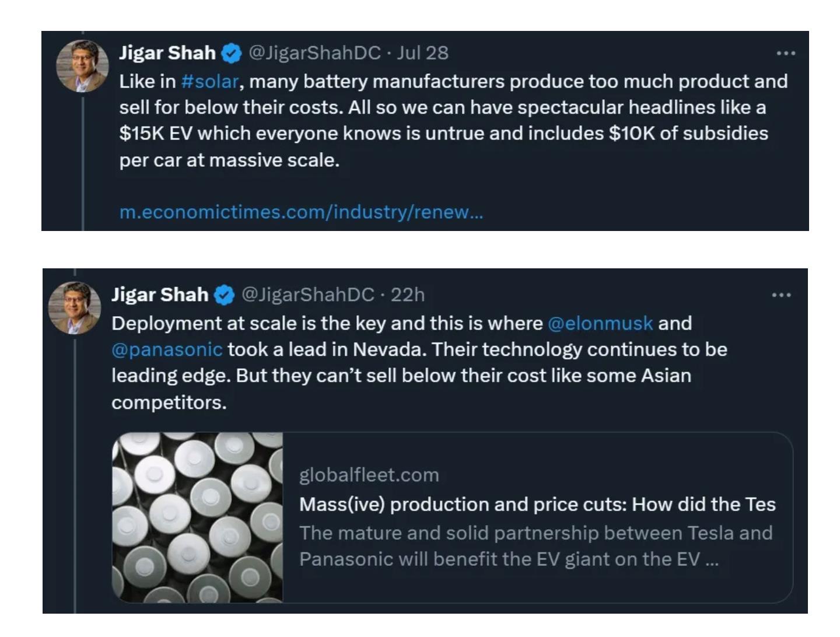Click verified badge in first tweet
Screen dimensions: 840x637
232,54
